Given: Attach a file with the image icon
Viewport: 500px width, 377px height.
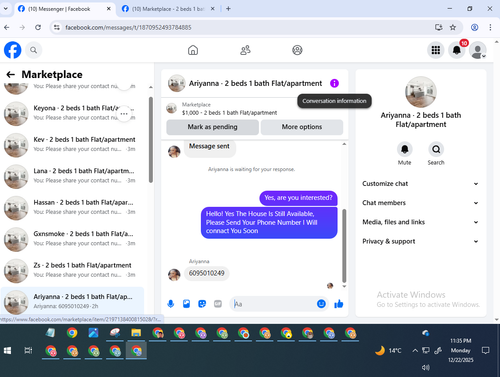Looking at the screenshot, I should tap(186, 304).
